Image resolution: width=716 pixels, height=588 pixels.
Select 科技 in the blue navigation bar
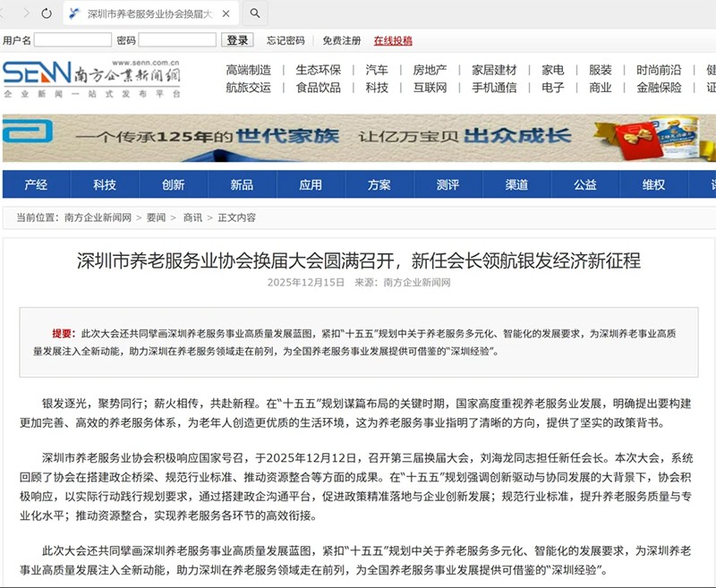coord(105,184)
